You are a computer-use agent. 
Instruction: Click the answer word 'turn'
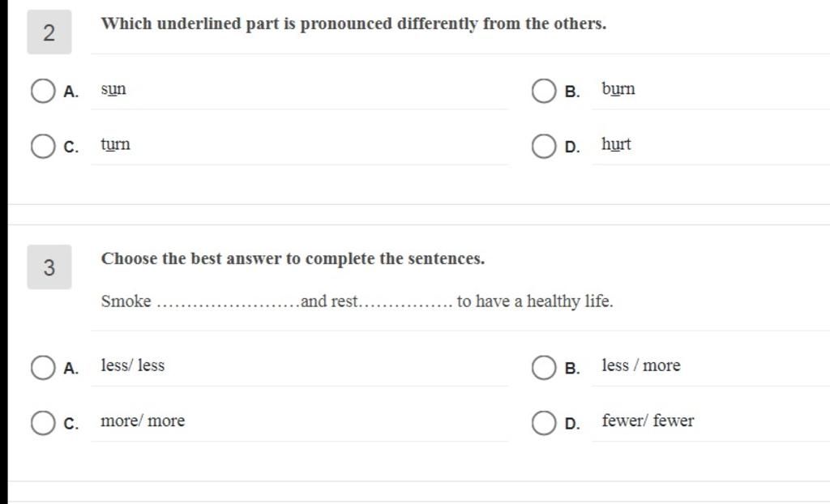(115, 144)
